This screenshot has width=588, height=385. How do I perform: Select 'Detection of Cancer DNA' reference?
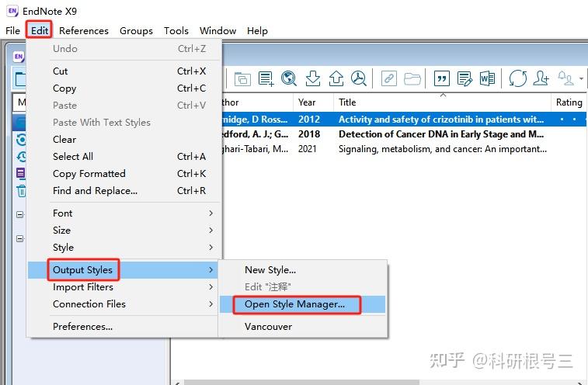click(404, 134)
